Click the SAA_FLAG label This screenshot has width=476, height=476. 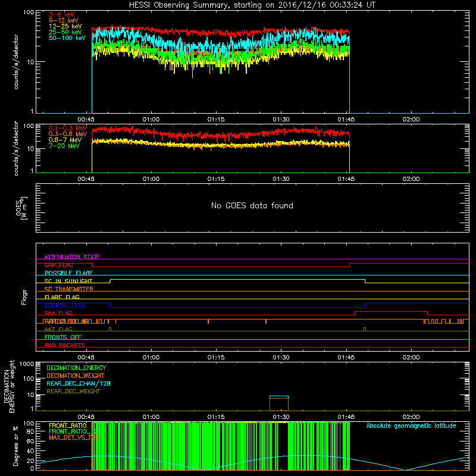tap(58, 313)
